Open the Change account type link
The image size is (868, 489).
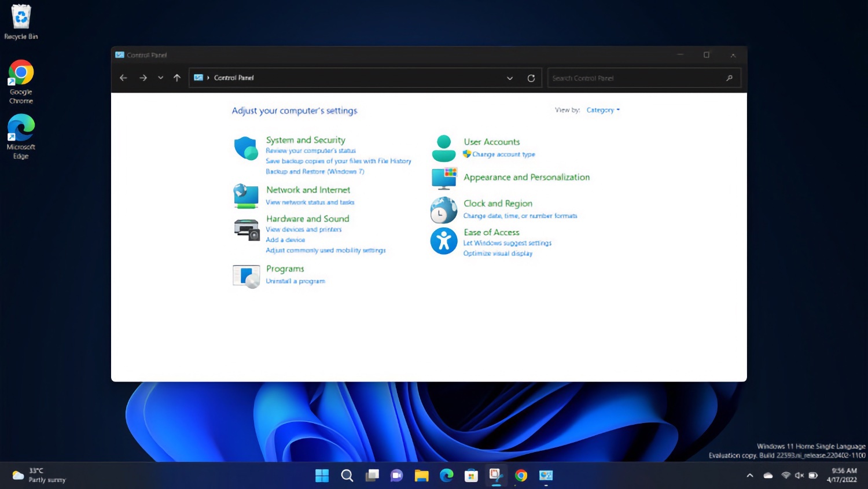503,155
